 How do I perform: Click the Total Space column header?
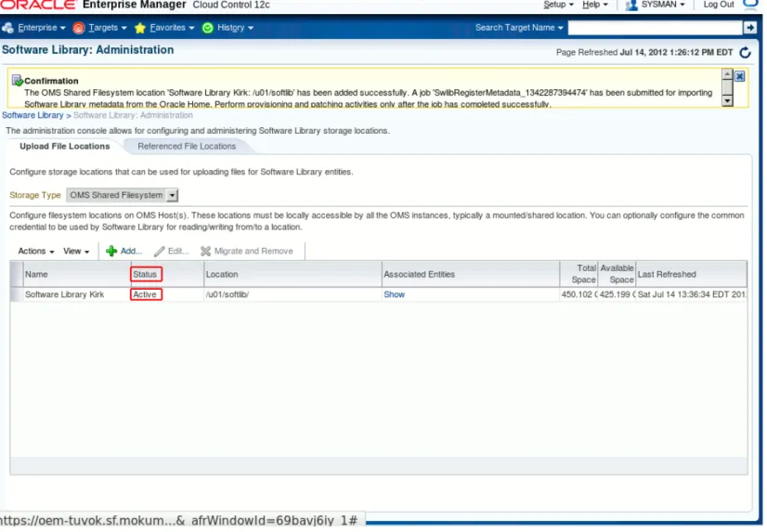pos(580,276)
